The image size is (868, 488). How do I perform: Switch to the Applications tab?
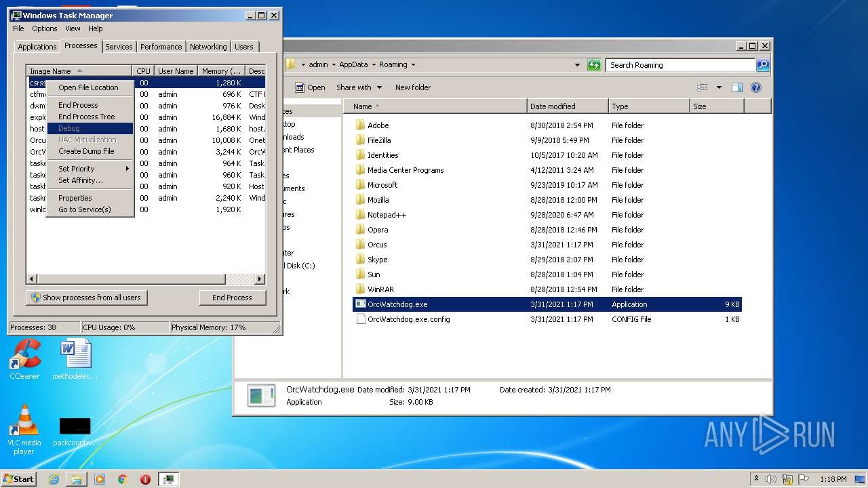37,47
